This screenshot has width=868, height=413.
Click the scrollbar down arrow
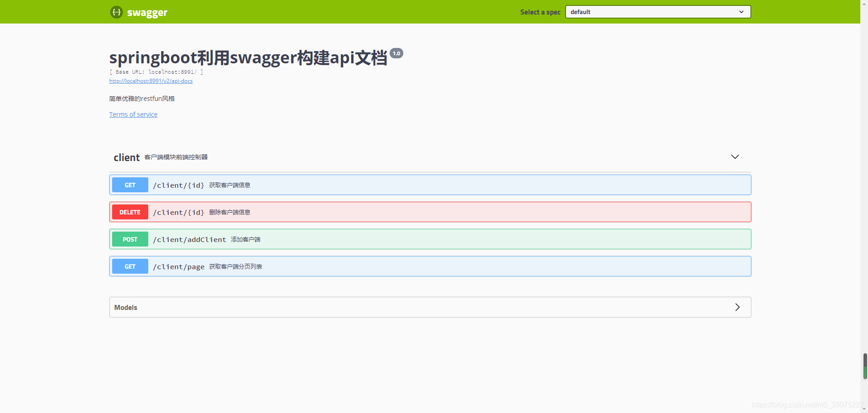pyautogui.click(x=864, y=409)
